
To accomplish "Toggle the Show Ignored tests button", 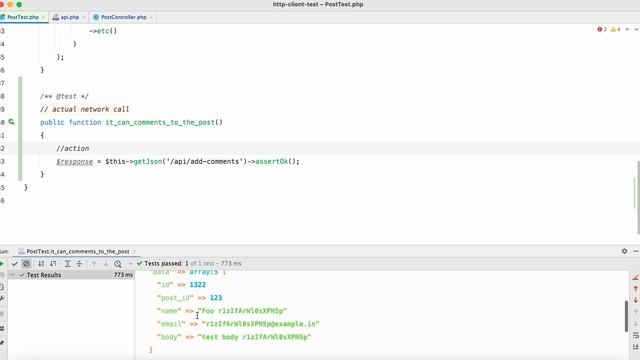I will pyautogui.click(x=26, y=264).
